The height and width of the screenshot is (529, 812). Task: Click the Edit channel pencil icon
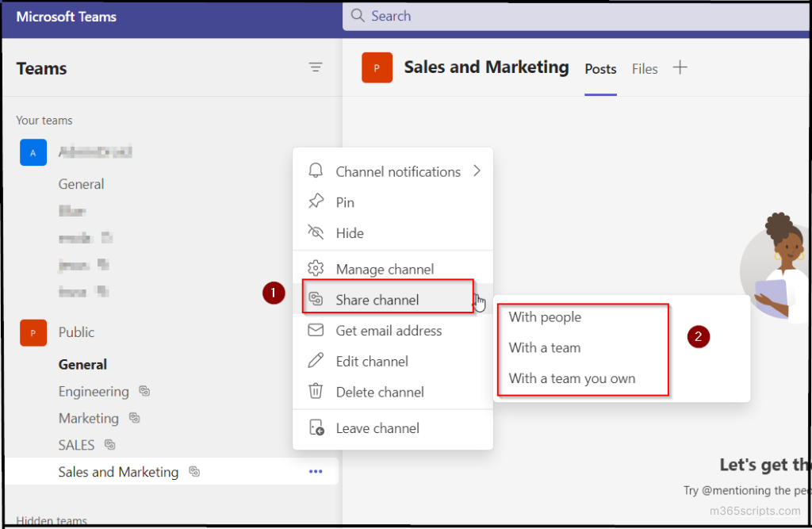(316, 361)
